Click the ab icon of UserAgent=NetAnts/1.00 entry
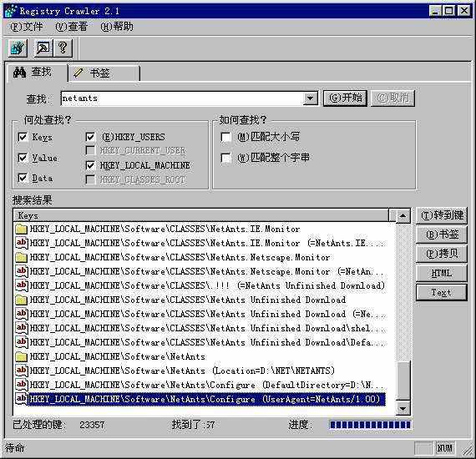Image resolution: width=476 pixels, height=459 pixels. [21, 398]
